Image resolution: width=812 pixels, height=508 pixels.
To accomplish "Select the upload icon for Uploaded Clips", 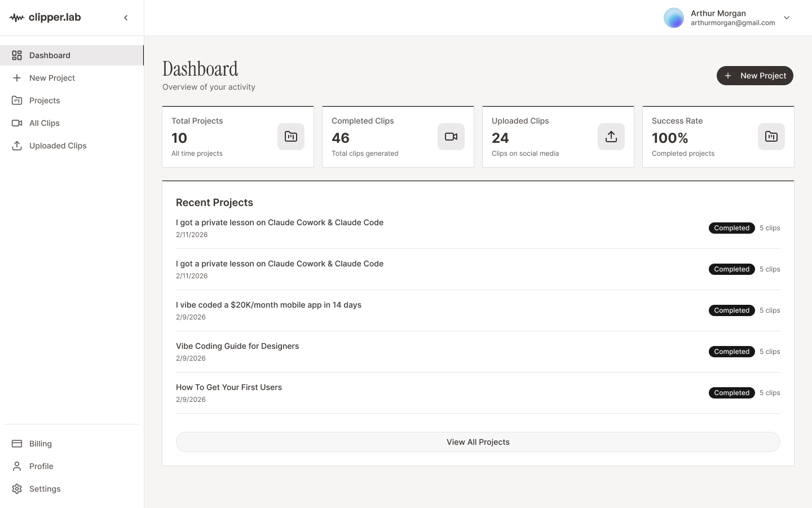I will [16, 145].
